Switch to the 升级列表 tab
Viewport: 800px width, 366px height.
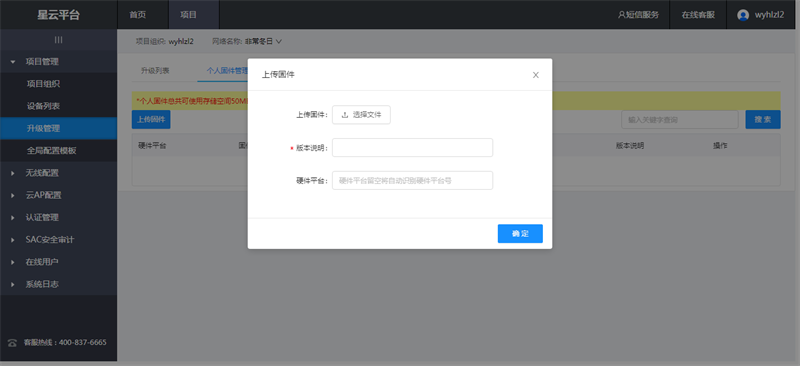click(x=155, y=71)
